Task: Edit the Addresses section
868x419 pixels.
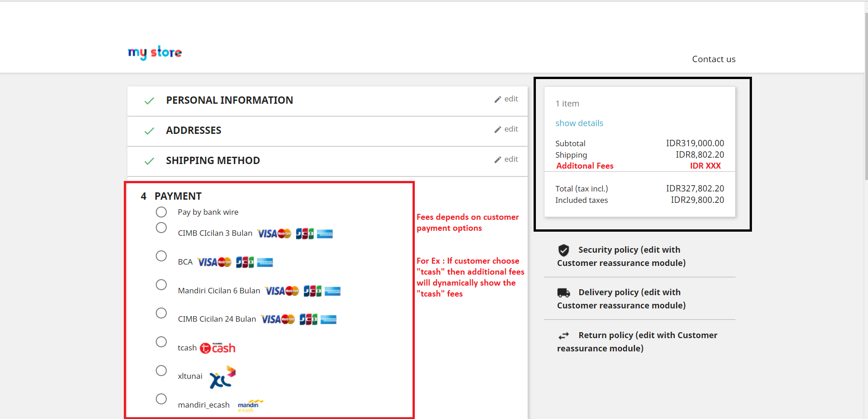Action: point(506,129)
